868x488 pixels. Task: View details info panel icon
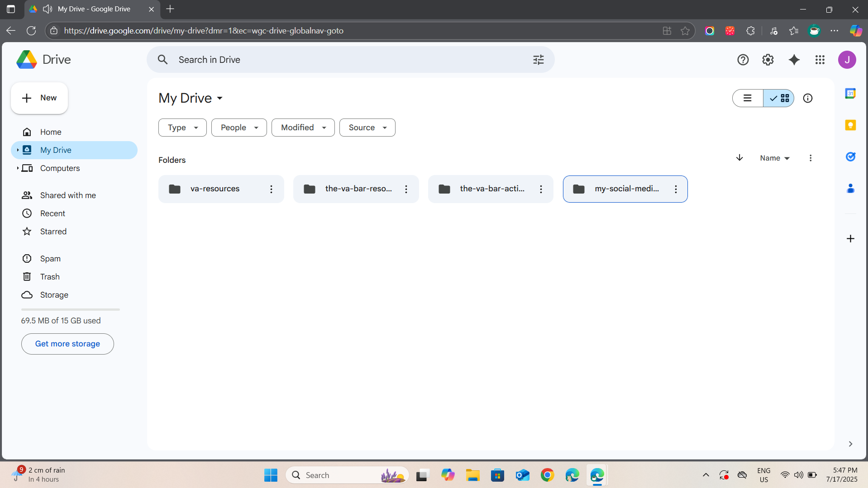click(x=807, y=98)
